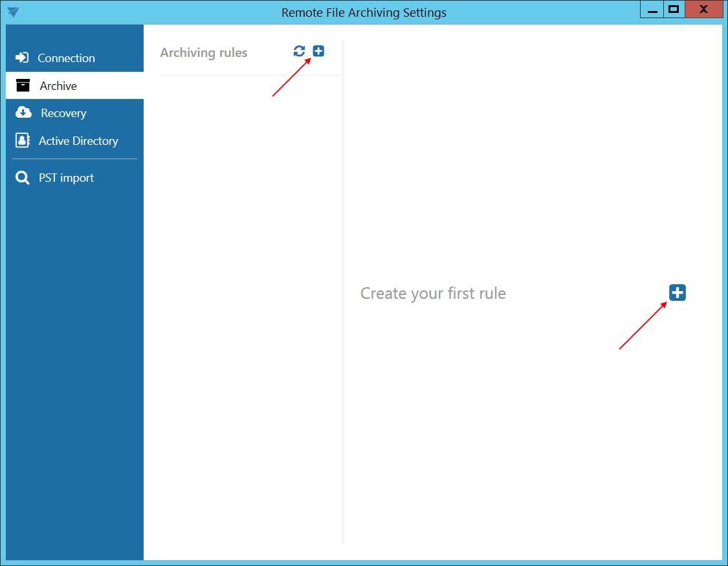
Task: Click the large plus next to Create your first rule
Action: pyautogui.click(x=677, y=293)
